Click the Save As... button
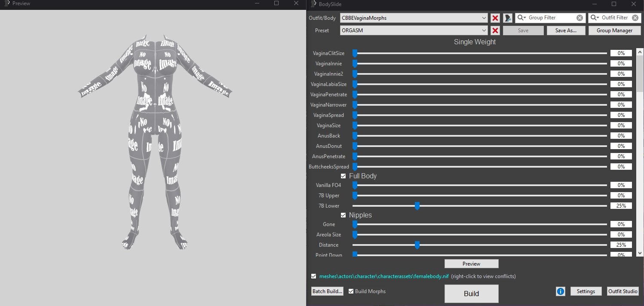 566,31
